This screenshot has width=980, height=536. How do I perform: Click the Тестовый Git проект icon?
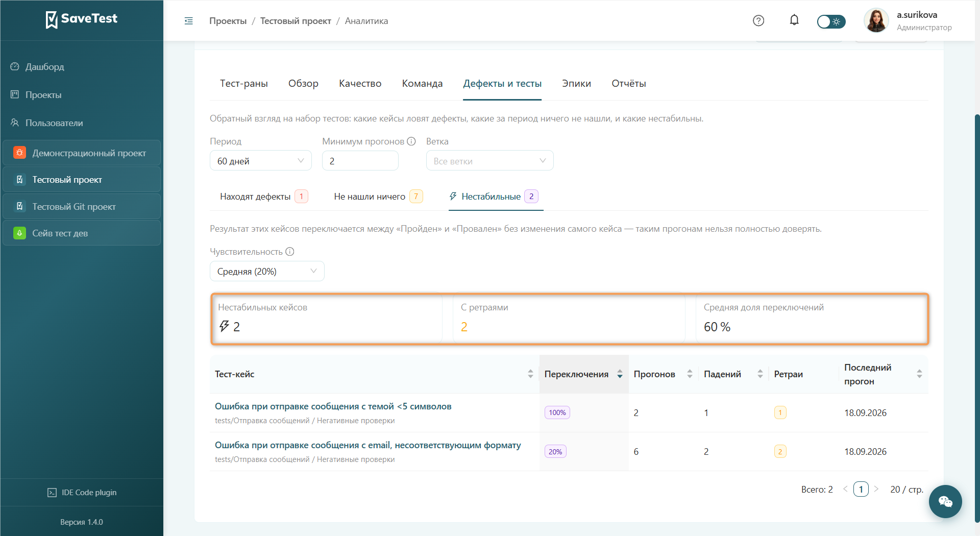point(19,206)
